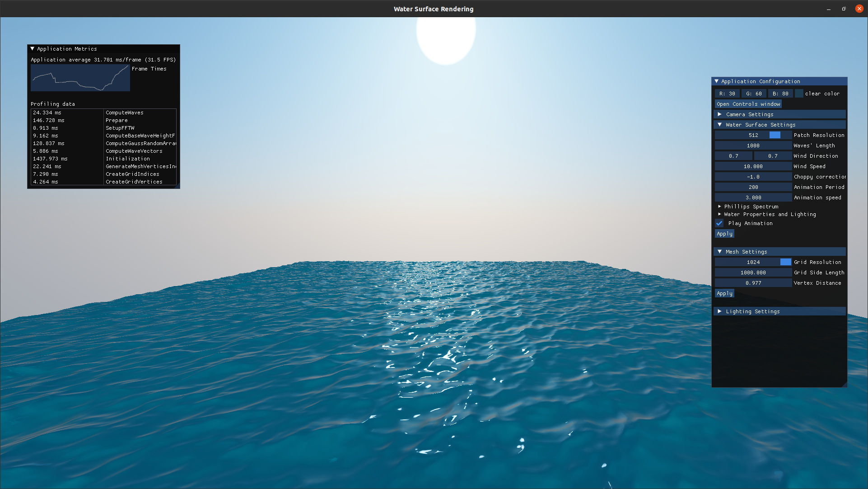Screen dimensions: 868x489
Task: Click the Patch Resolution slider grab
Action: (x=775, y=135)
